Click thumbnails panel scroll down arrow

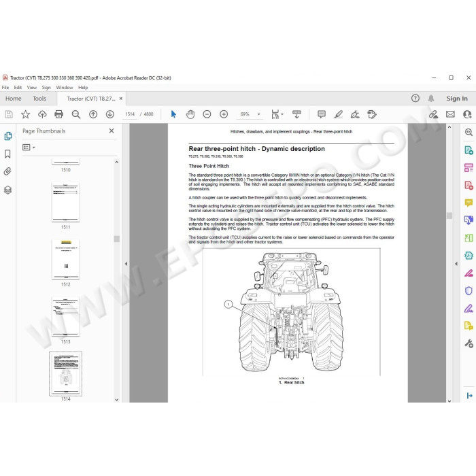116,400
